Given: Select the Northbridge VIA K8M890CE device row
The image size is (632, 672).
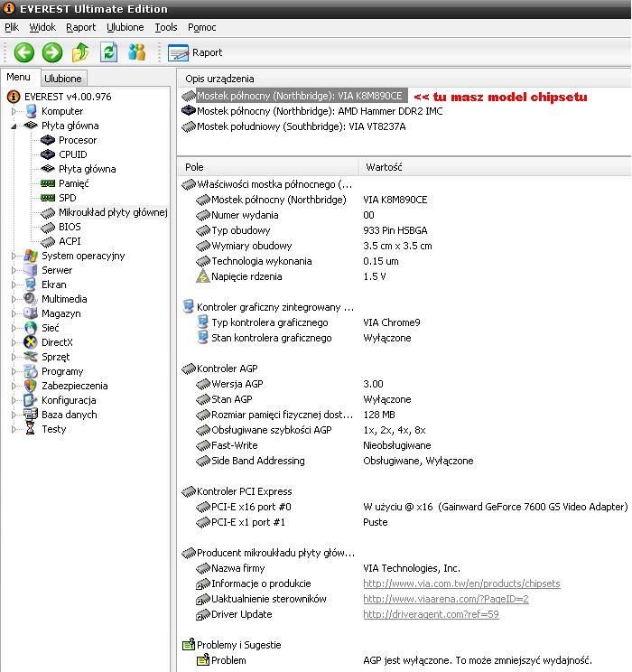Looking at the screenshot, I should coord(294,96).
